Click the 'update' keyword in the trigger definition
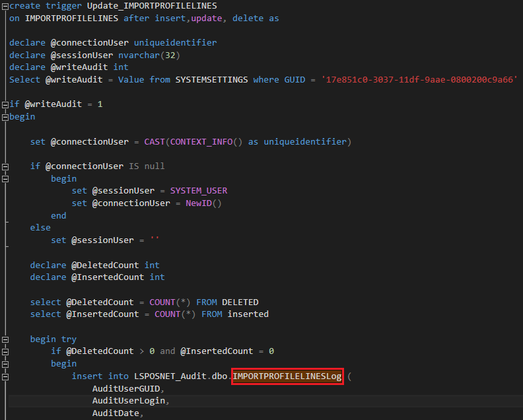523x420 pixels. pos(207,18)
